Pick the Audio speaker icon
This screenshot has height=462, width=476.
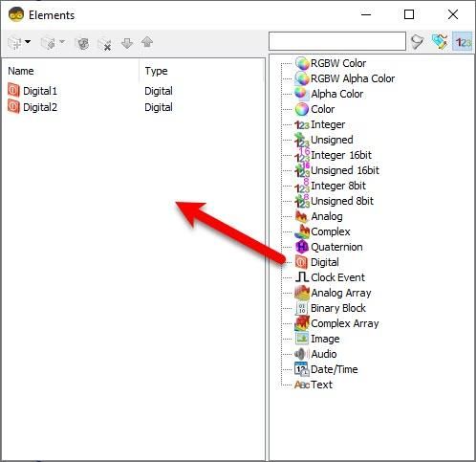tap(301, 354)
